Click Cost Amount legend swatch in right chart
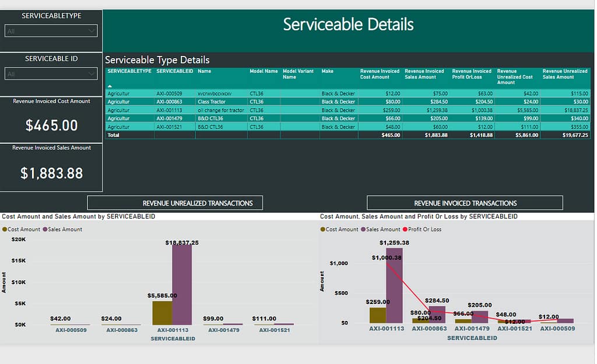The width and height of the screenshot is (597, 364). [322, 229]
